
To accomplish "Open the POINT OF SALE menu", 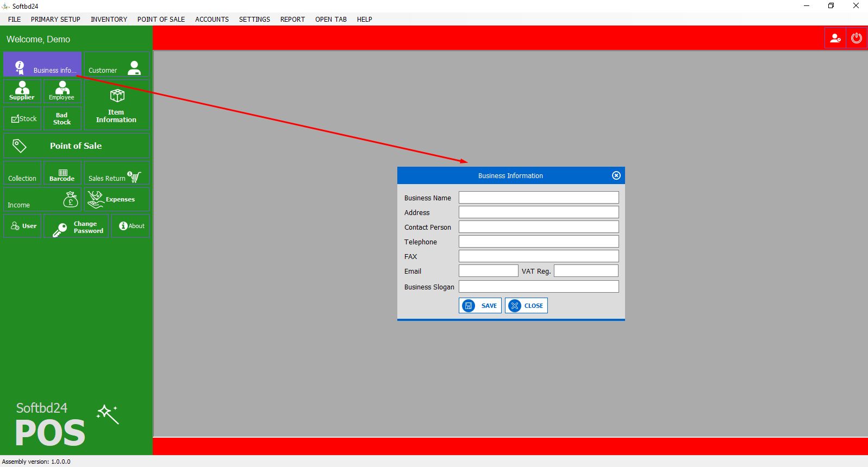I will click(x=161, y=19).
